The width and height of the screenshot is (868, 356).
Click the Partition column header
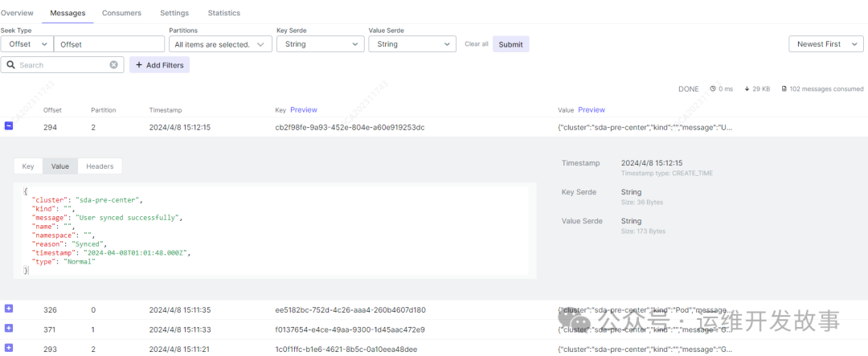click(x=104, y=110)
